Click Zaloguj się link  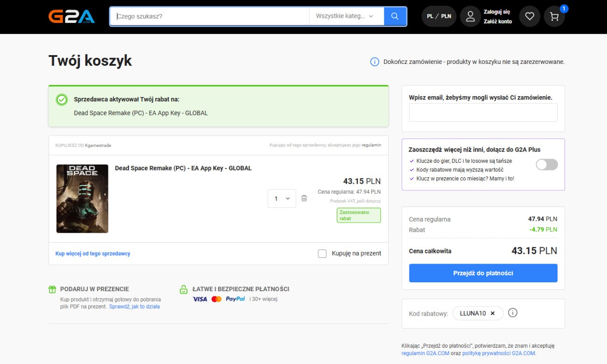tap(497, 12)
